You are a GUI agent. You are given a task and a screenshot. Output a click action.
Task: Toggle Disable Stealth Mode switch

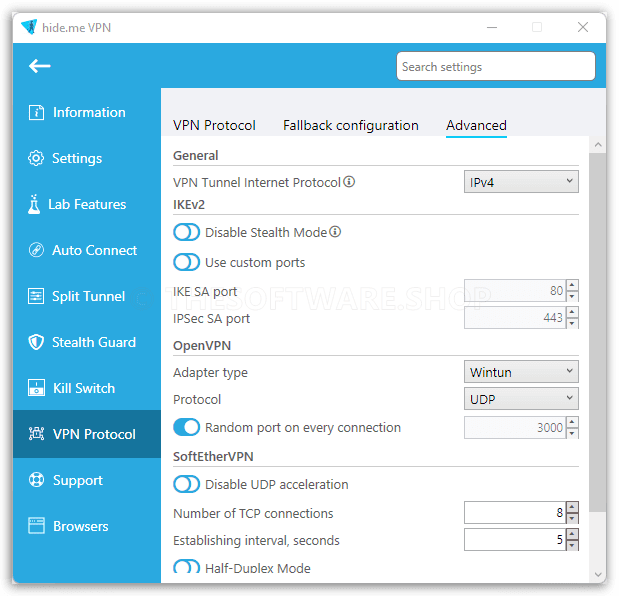coord(187,232)
